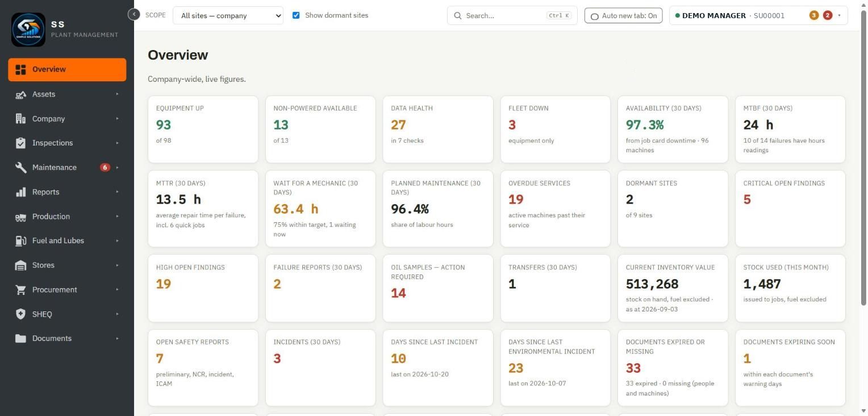This screenshot has height=416, width=868.
Task: Open the Documents Expired or Missing card
Action: coord(673,368)
